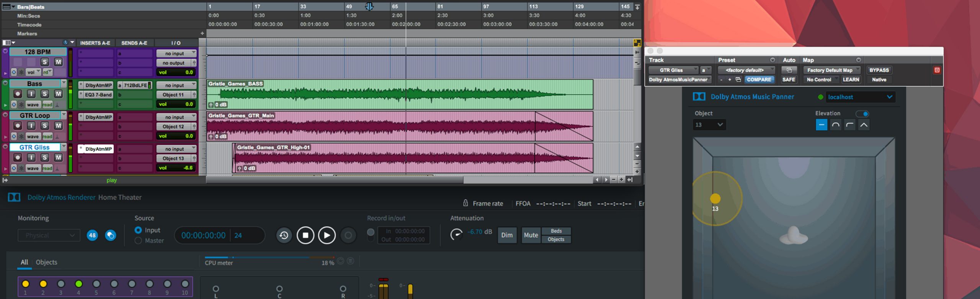Switch to the Objects tab
This screenshot has height=299, width=980.
[x=46, y=262]
